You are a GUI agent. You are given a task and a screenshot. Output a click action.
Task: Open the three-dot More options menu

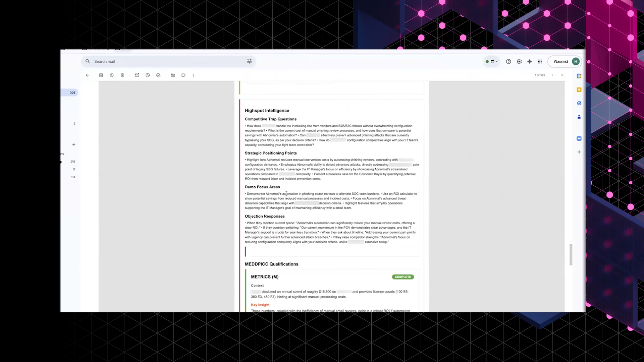(193, 75)
